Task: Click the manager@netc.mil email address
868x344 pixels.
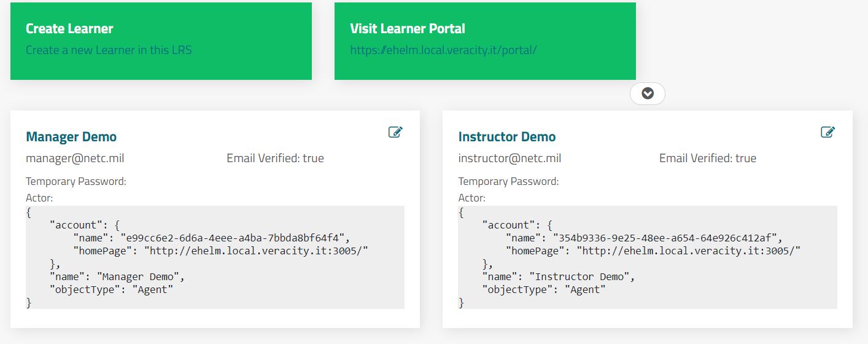Action: click(x=75, y=158)
